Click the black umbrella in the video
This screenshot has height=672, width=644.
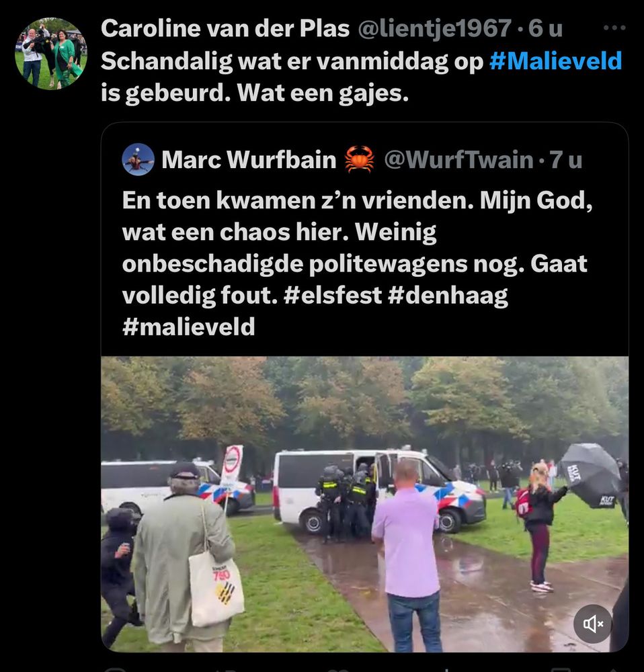591,475
